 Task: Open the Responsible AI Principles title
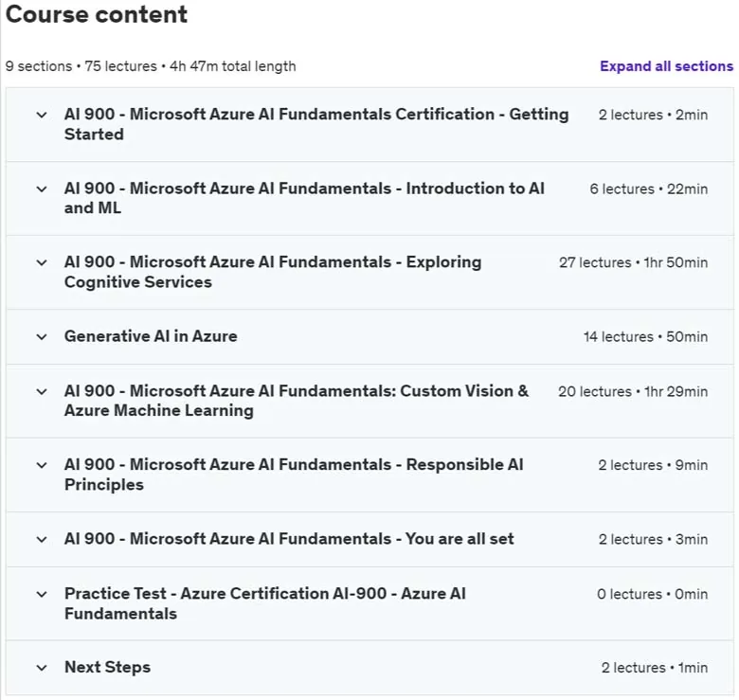coord(294,475)
